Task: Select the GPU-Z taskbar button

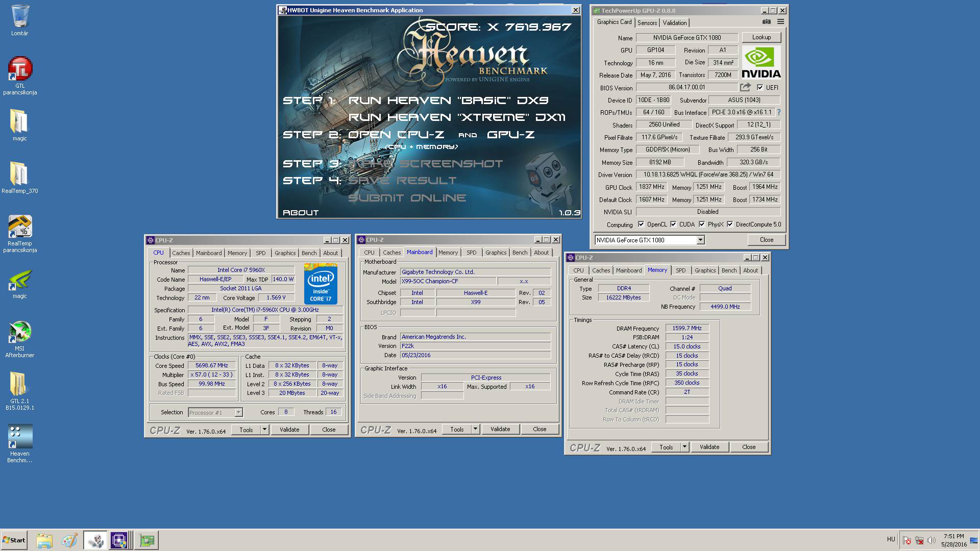Action: tap(147, 540)
